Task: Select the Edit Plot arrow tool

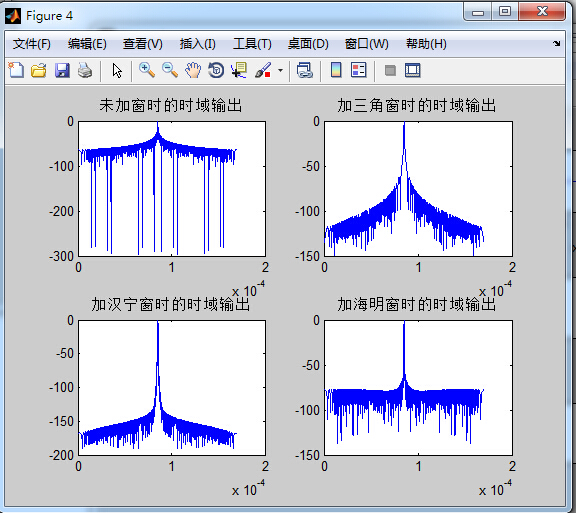Action: (x=117, y=70)
